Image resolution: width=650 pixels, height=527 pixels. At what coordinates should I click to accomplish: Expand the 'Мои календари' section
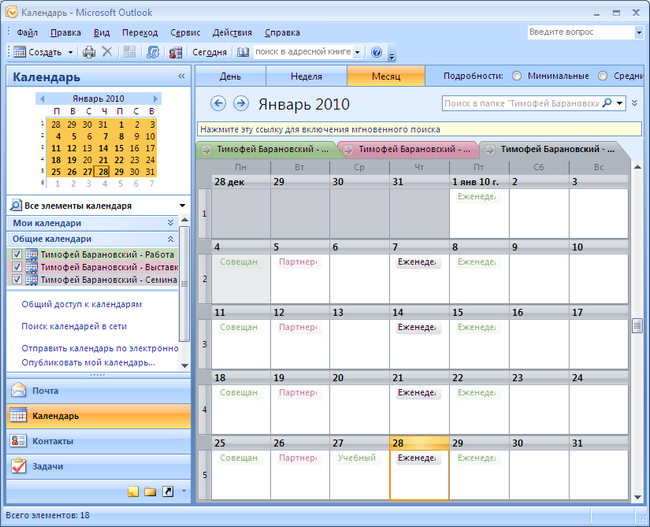point(170,222)
